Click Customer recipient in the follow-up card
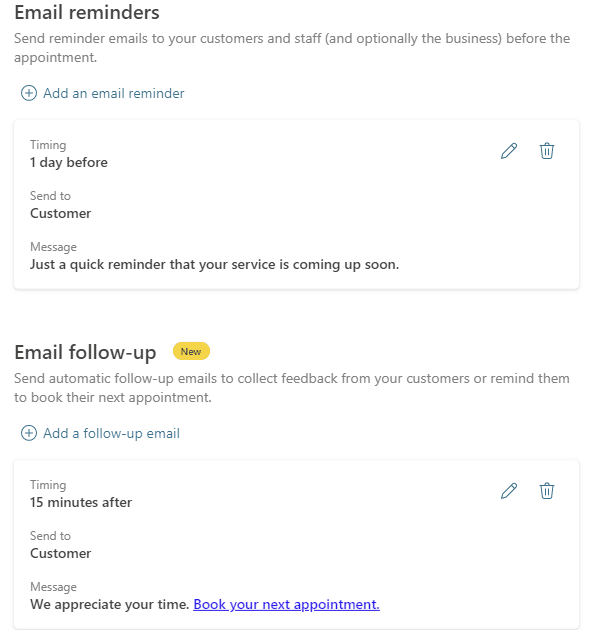590x636 pixels. pyautogui.click(x=61, y=553)
